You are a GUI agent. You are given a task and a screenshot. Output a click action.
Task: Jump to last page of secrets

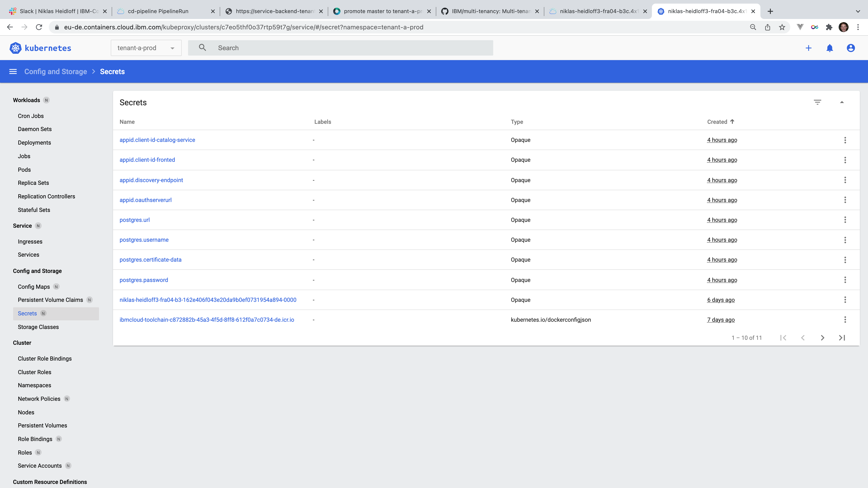(842, 338)
